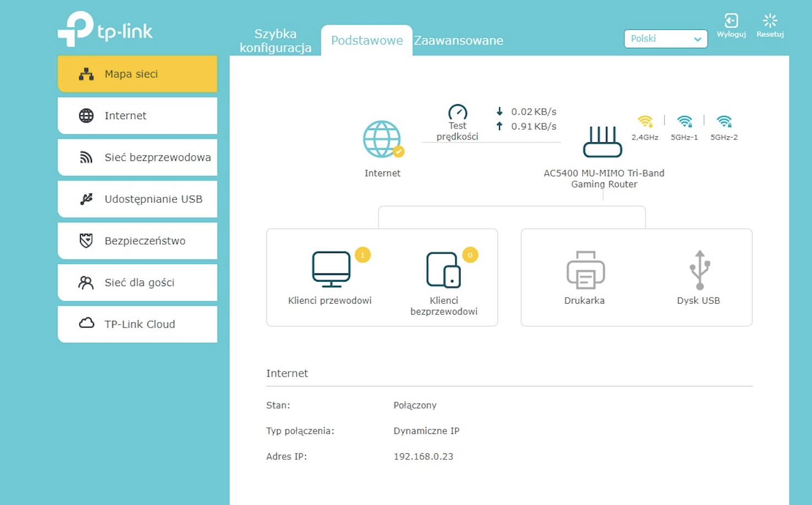Select the Podstawowe tab
Viewport: 812px width, 505px height.
[367, 40]
